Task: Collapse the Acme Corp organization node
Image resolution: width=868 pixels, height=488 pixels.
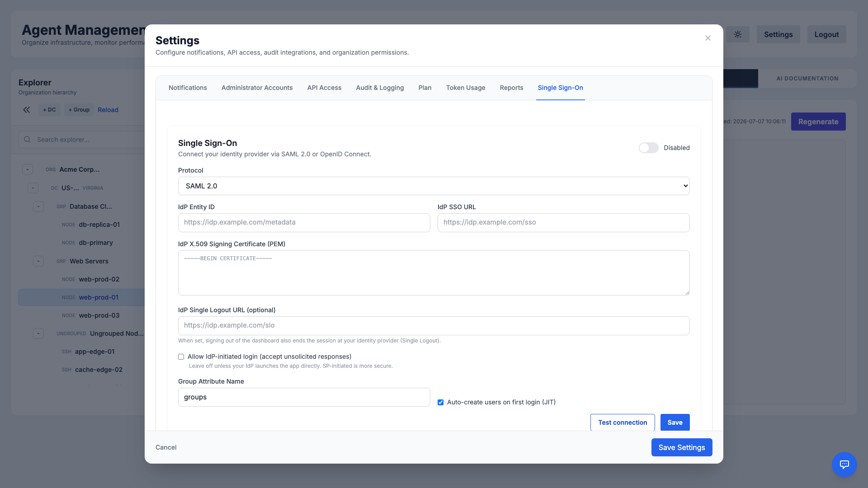Action: (28, 169)
